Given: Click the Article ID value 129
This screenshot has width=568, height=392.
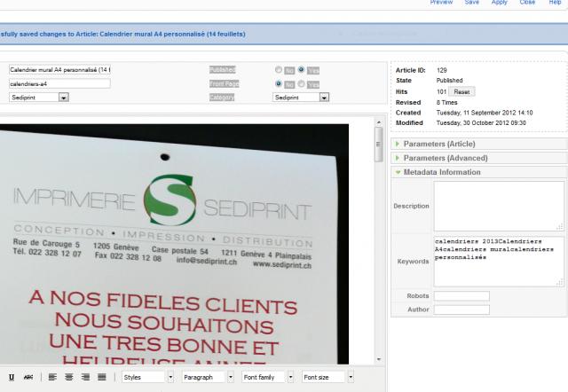Looking at the screenshot, I should [x=442, y=70].
